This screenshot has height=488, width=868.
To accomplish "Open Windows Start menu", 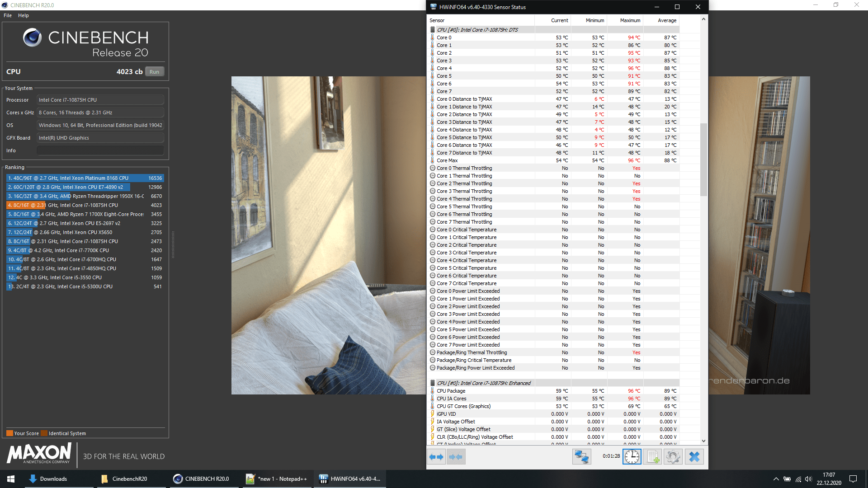I will tap(11, 479).
